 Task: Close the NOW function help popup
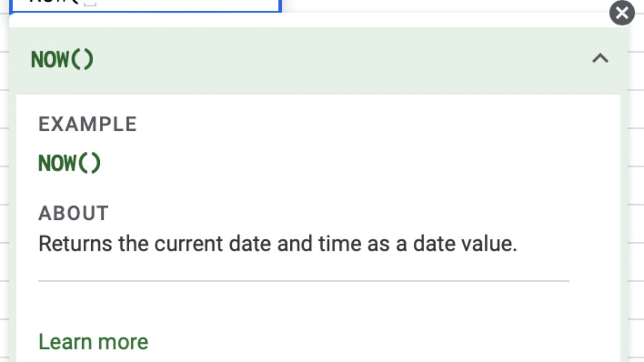tap(622, 13)
